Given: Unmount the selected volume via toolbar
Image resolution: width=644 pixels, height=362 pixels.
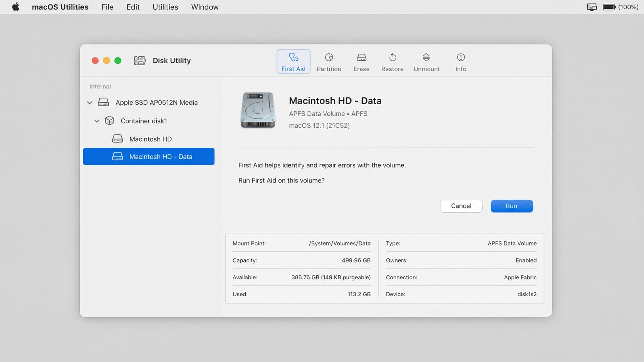Looking at the screenshot, I should [426, 62].
